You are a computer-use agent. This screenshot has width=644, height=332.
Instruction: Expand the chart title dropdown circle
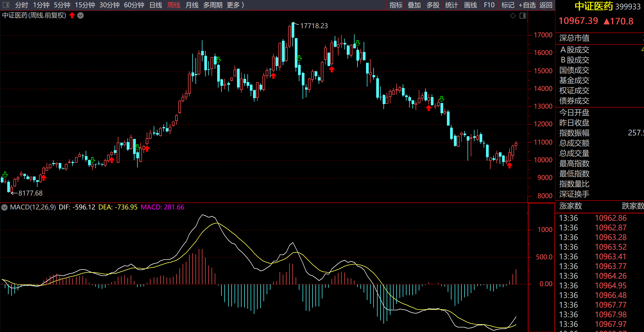click(x=80, y=16)
